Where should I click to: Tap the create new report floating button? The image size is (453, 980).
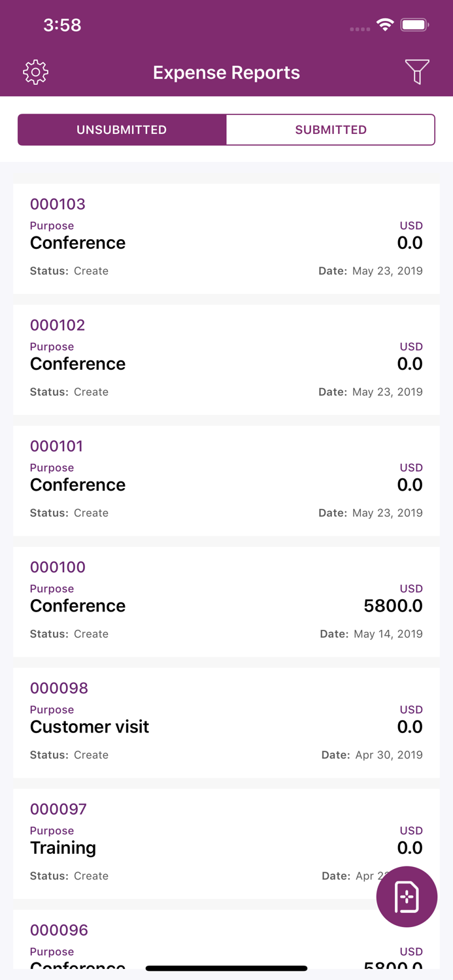pyautogui.click(x=407, y=896)
